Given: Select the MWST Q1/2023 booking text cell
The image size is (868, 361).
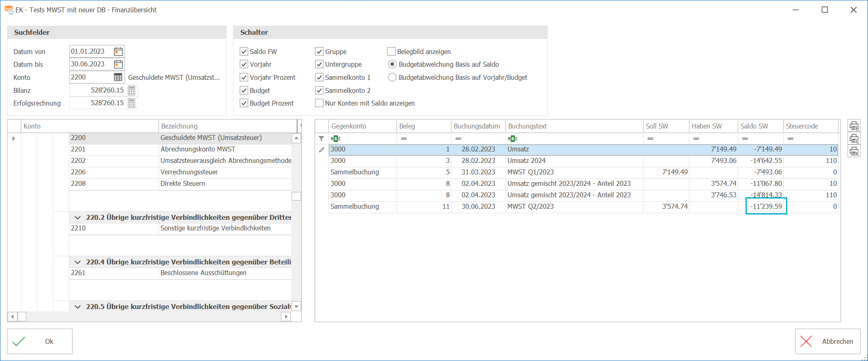Looking at the screenshot, I should pos(574,172).
